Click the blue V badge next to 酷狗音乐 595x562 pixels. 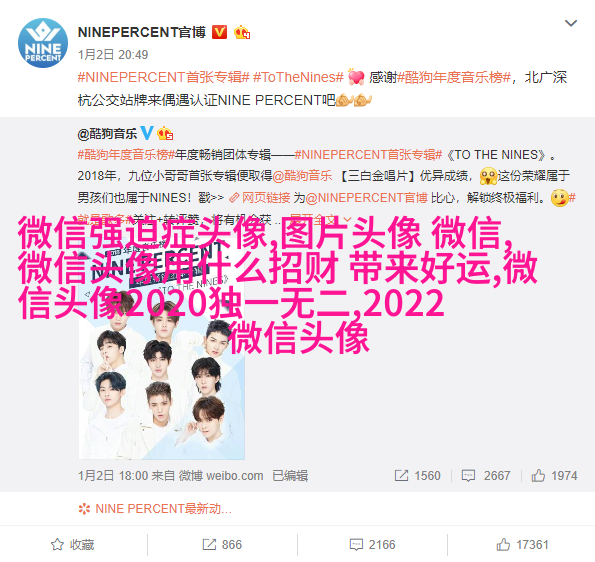coord(147,133)
